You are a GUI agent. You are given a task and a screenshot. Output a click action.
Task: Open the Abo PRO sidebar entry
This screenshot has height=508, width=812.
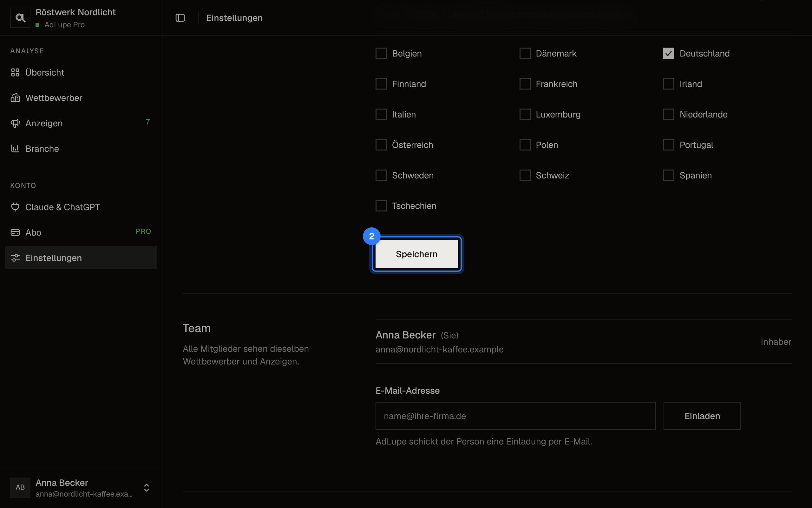coord(81,232)
